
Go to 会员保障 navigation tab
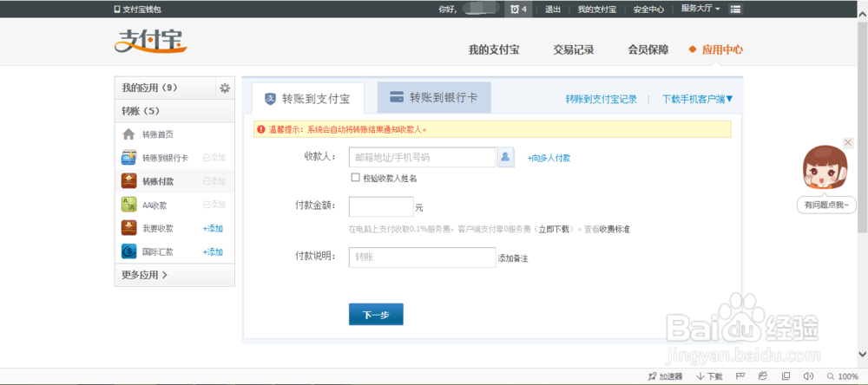point(648,49)
